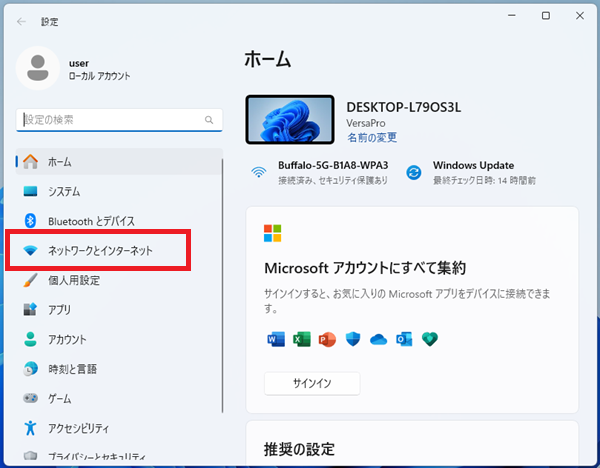The image size is (600, 468).
Task: Click the アカウント person icon
Action: tap(30, 339)
